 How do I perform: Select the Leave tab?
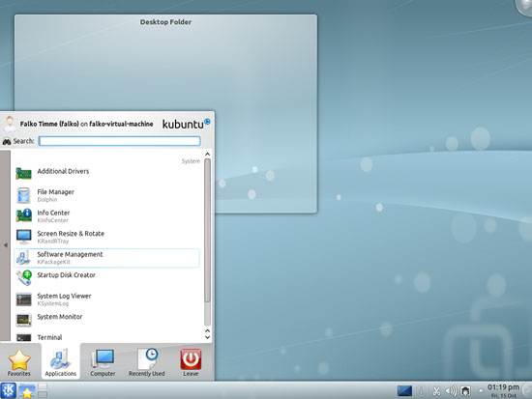click(191, 362)
